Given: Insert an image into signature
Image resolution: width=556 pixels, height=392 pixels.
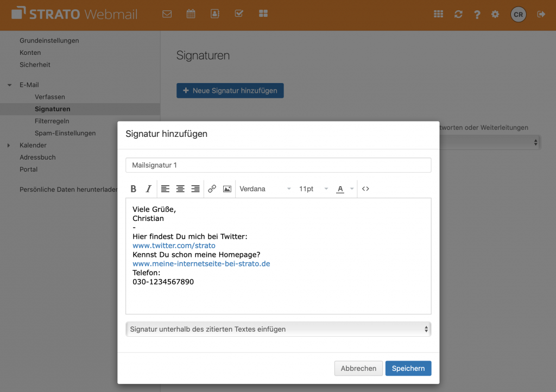Looking at the screenshot, I should point(227,189).
